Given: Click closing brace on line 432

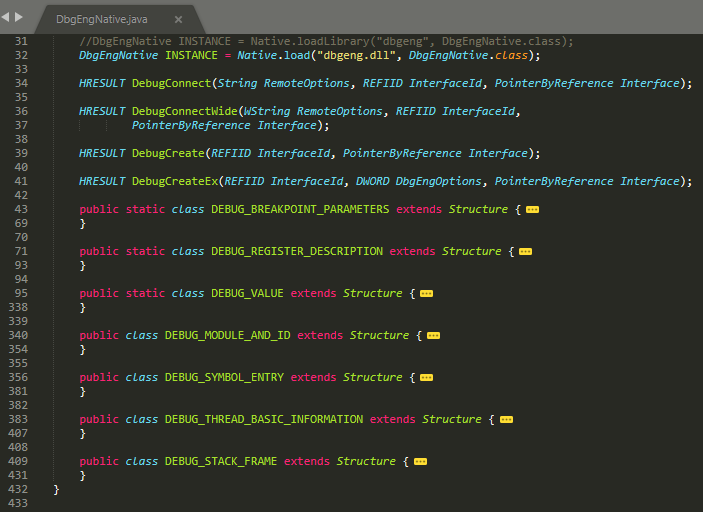Looking at the screenshot, I should 56,489.
